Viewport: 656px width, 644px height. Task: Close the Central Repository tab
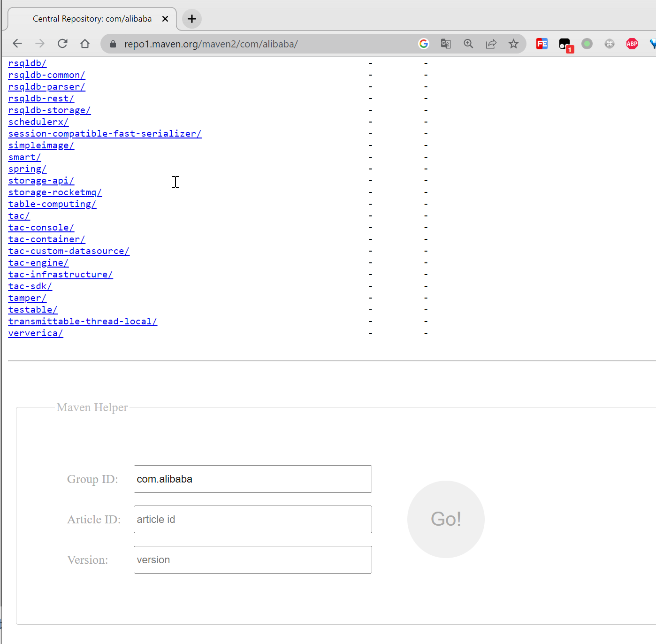tap(165, 19)
